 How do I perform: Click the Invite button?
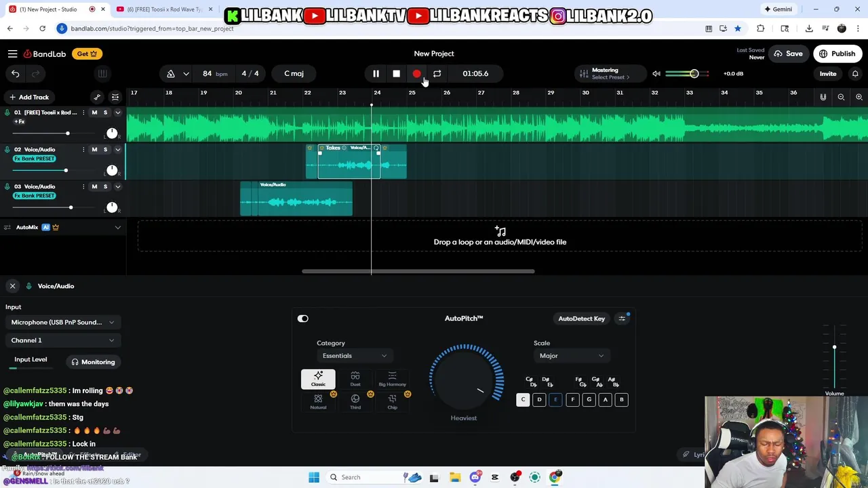(x=828, y=73)
